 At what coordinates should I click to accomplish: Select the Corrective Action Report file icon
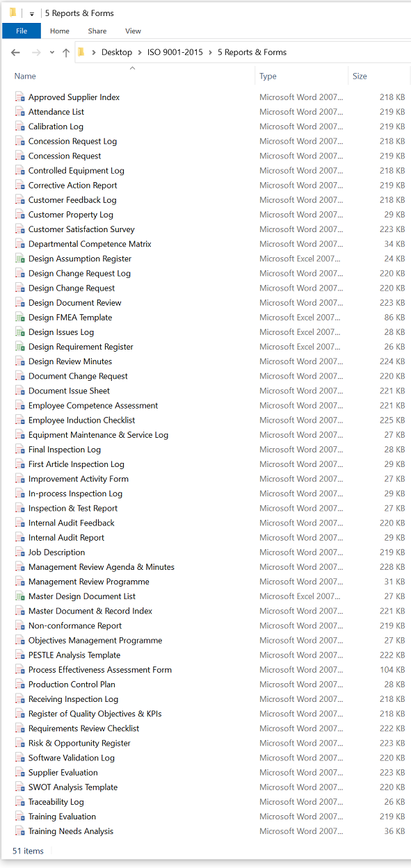[19, 185]
